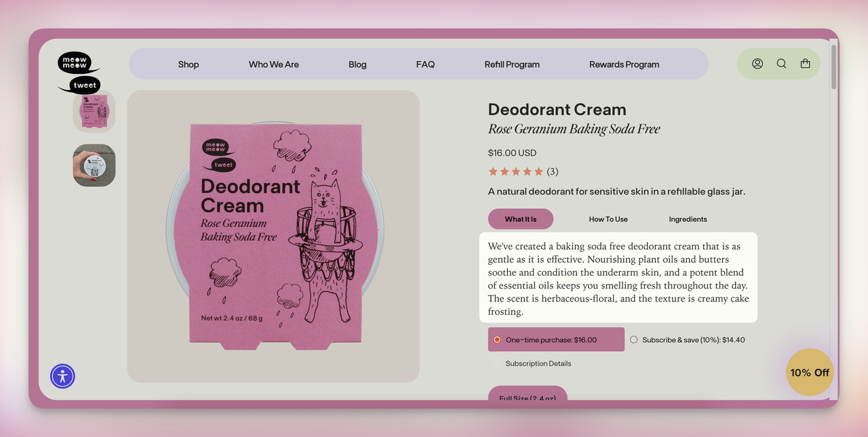Screen dimensions: 868x437
Task: Click the 10% Off promo badge
Action: point(810,372)
